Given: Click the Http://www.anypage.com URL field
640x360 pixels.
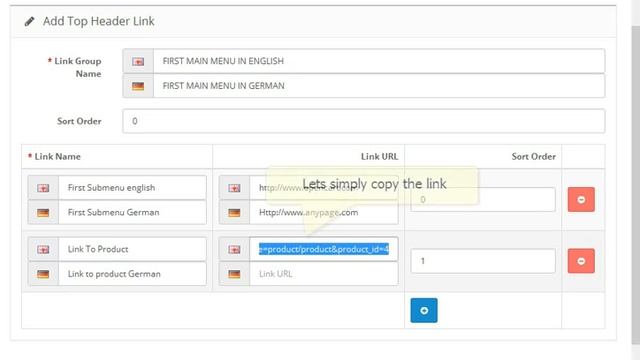Looking at the screenshot, I should (324, 212).
